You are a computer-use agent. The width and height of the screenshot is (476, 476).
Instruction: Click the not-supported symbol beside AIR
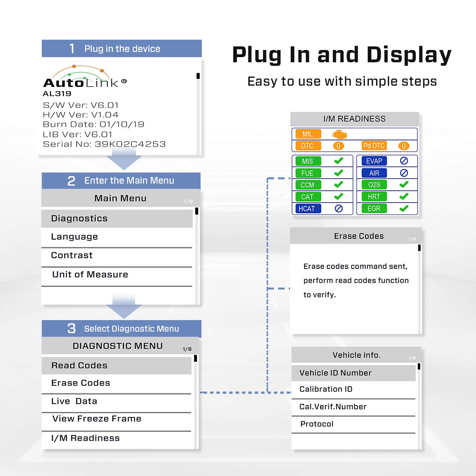(x=404, y=173)
